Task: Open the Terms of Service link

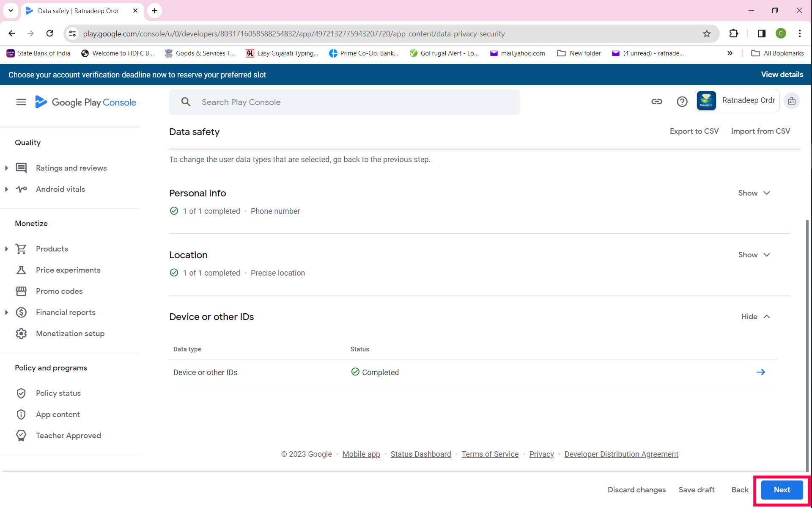Action: click(490, 454)
